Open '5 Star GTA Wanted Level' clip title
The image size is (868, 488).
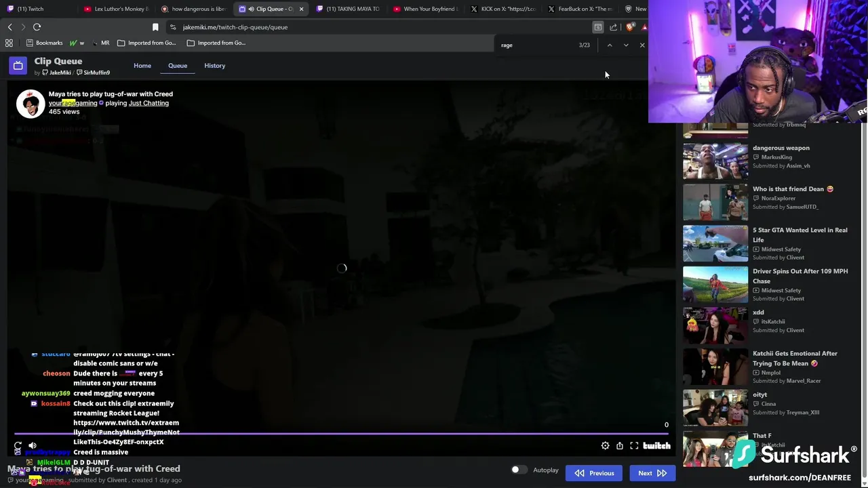[x=800, y=235]
